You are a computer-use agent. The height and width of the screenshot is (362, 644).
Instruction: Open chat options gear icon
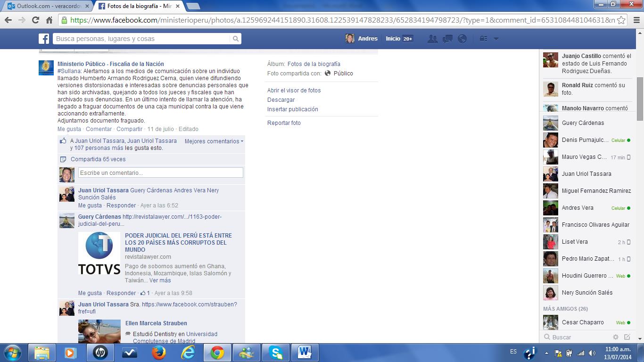coord(615,337)
